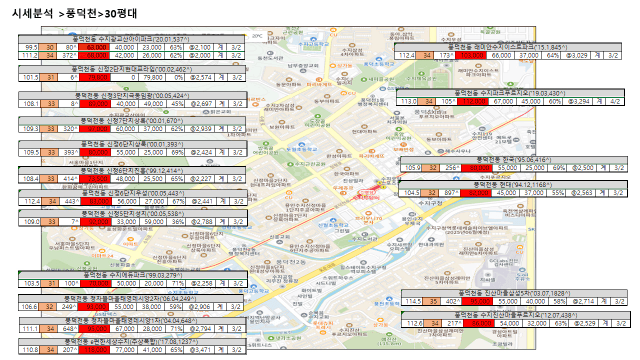
Task: Click the 106.6 cell
Action: click(x=29, y=307)
